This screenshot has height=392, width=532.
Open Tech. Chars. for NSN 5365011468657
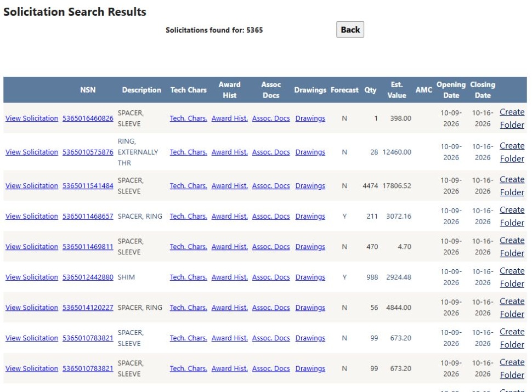[x=188, y=217]
